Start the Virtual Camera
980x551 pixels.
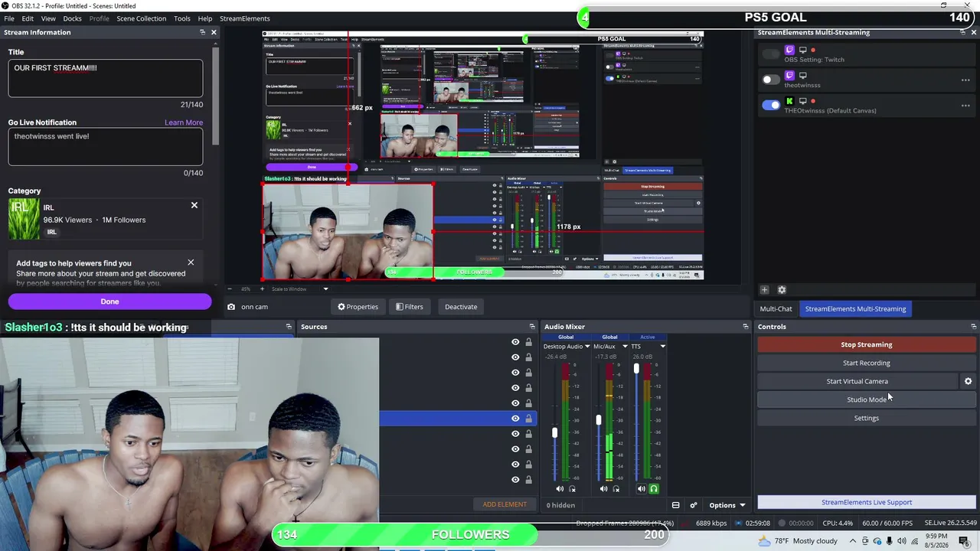point(857,381)
